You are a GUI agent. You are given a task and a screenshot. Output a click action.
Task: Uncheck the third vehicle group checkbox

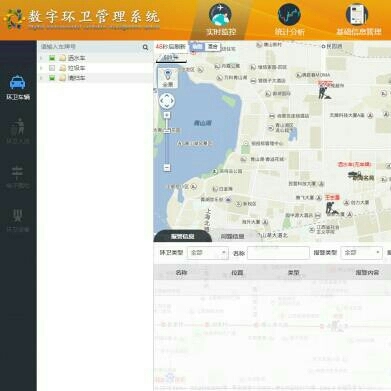pos(52,78)
